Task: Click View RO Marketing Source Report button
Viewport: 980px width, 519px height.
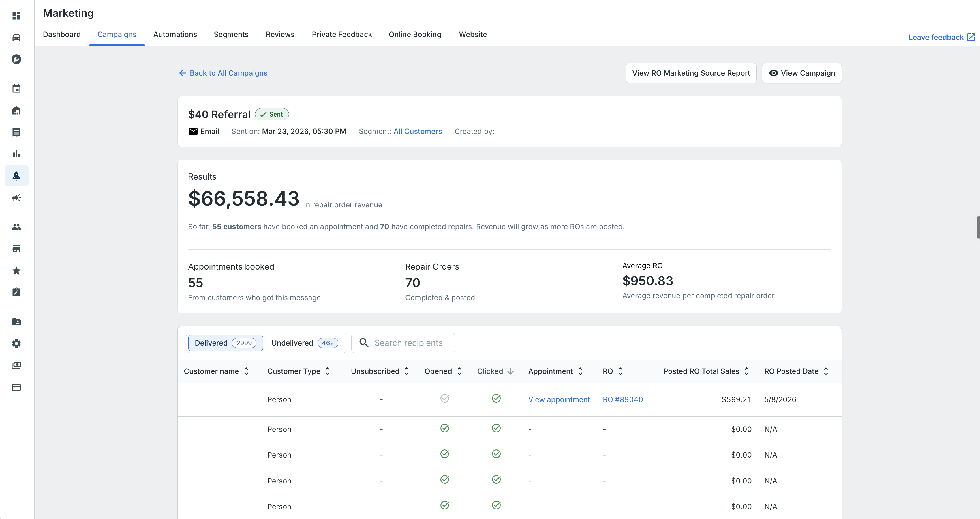Action: point(691,73)
